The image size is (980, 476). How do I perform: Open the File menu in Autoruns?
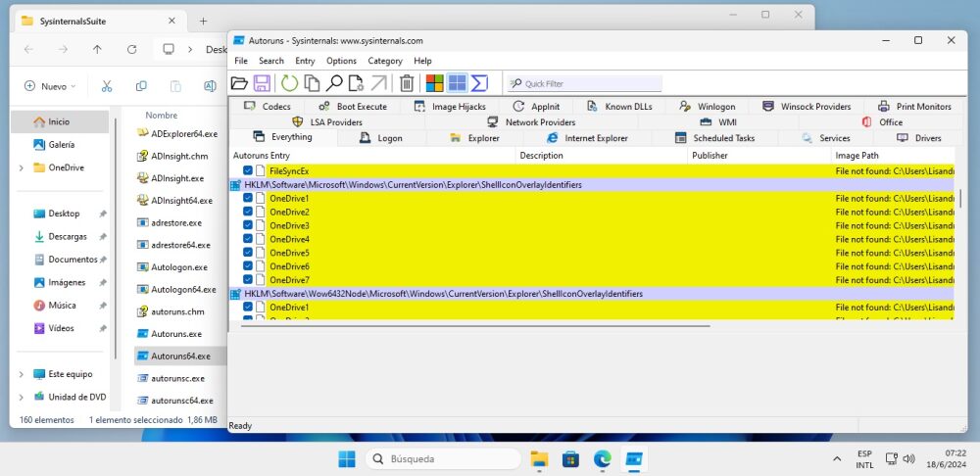tap(241, 61)
